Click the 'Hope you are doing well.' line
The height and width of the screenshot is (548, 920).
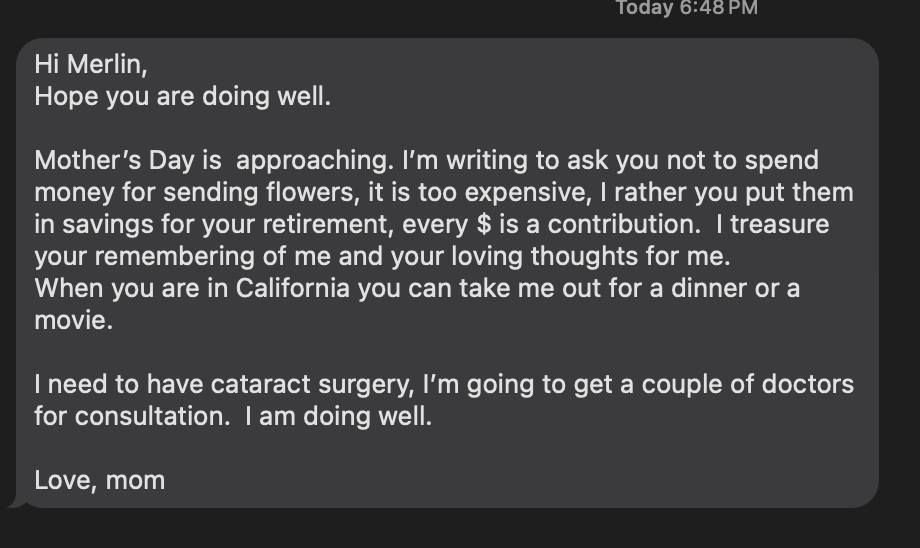[x=182, y=96]
